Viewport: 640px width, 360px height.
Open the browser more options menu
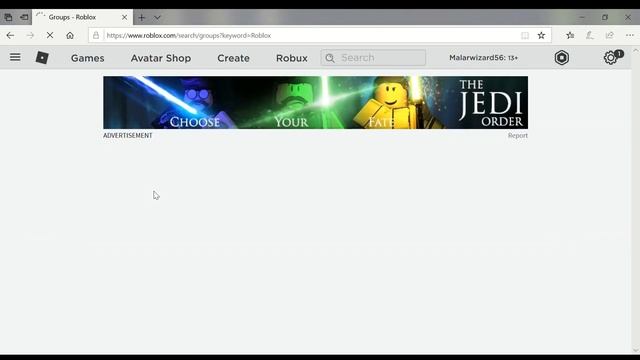pos(629,36)
